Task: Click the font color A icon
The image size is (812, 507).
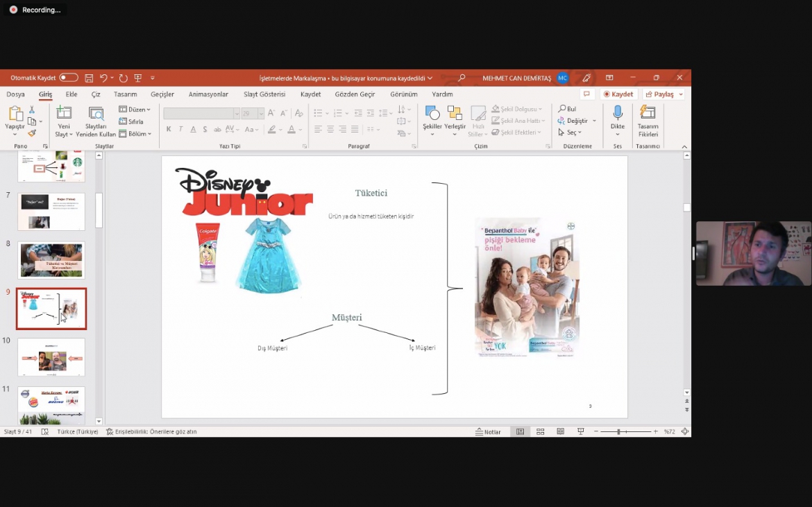Action: coord(291,129)
